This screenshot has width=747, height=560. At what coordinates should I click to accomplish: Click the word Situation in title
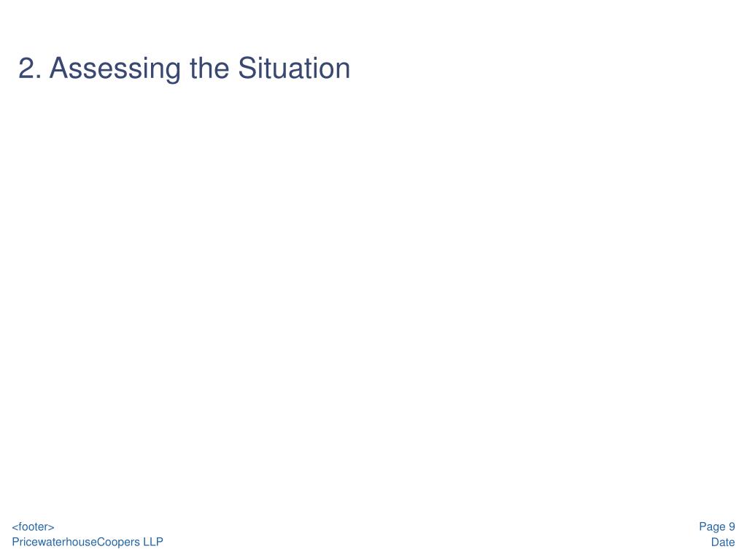coord(294,68)
